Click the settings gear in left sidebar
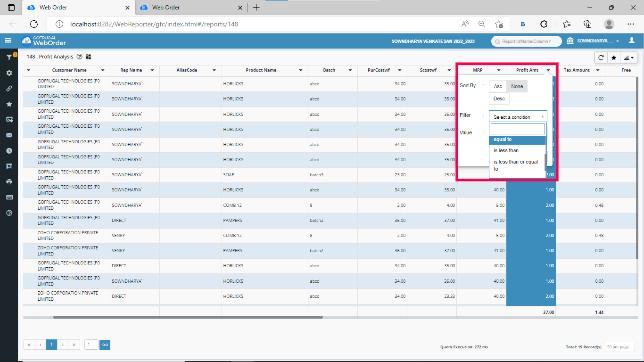The image size is (644, 362). pos(9,73)
